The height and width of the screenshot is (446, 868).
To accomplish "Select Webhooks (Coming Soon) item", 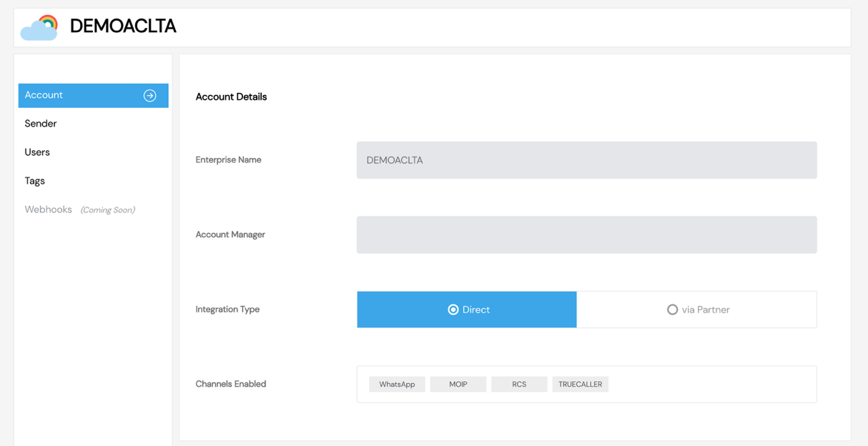I will click(x=79, y=209).
